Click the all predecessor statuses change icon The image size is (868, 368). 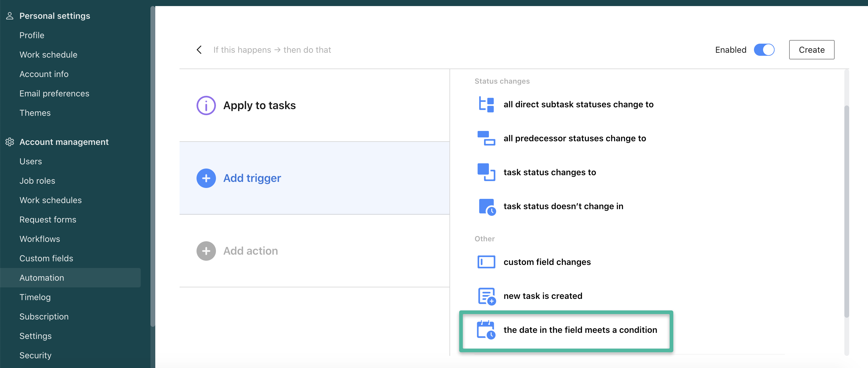486,138
